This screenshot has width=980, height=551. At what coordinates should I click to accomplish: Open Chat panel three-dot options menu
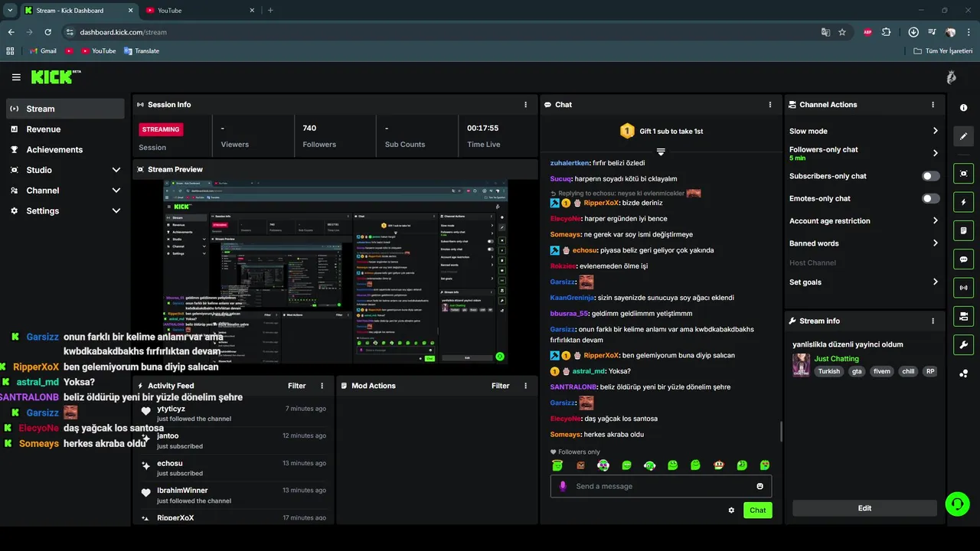[770, 105]
